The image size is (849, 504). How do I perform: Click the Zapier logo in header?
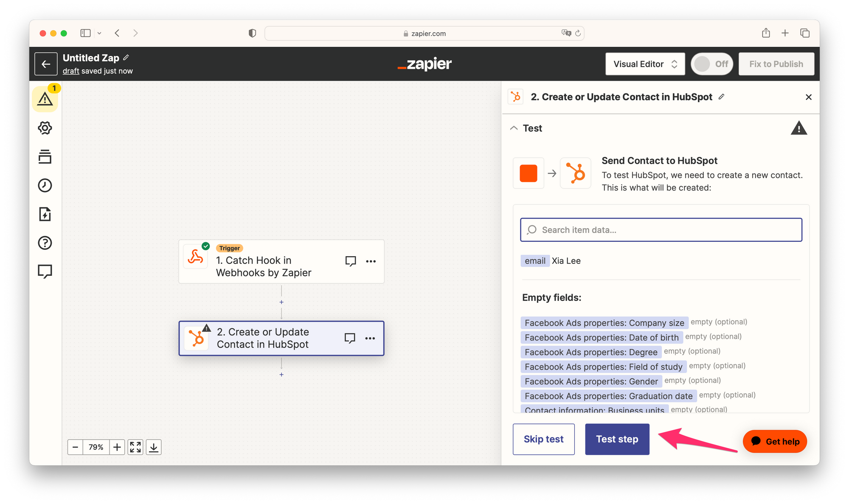(x=424, y=64)
